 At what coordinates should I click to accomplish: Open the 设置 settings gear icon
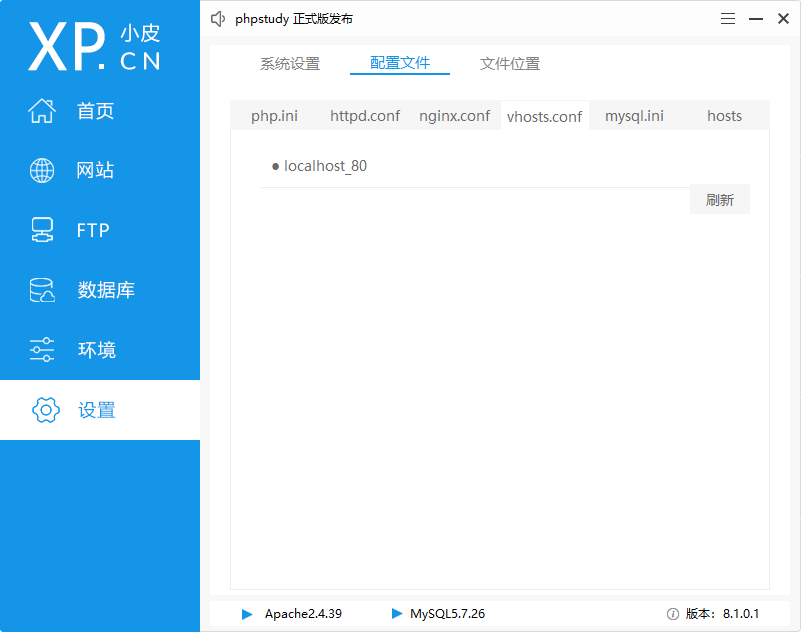click(45, 410)
